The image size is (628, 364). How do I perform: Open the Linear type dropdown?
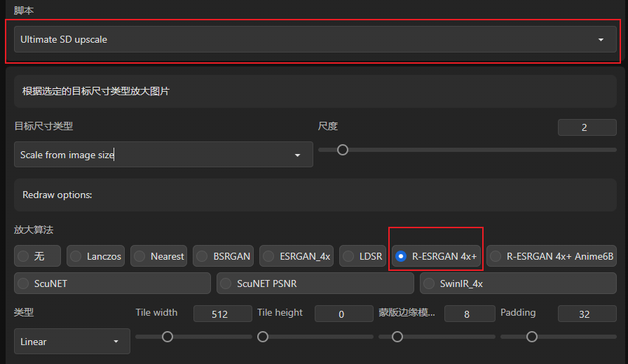[x=72, y=341]
